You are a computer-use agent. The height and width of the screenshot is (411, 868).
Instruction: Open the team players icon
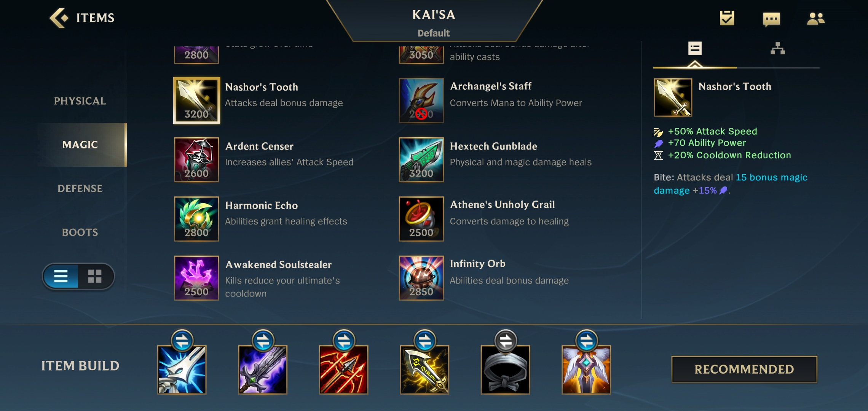(815, 18)
